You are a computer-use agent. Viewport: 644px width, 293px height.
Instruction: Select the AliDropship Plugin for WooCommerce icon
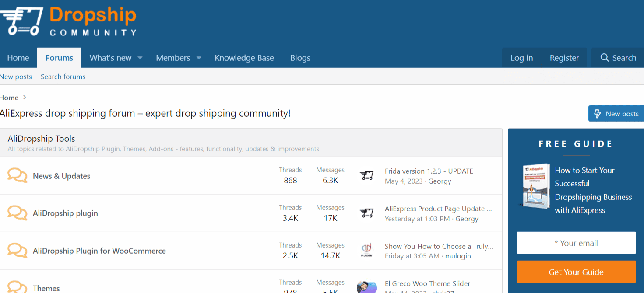tap(18, 251)
